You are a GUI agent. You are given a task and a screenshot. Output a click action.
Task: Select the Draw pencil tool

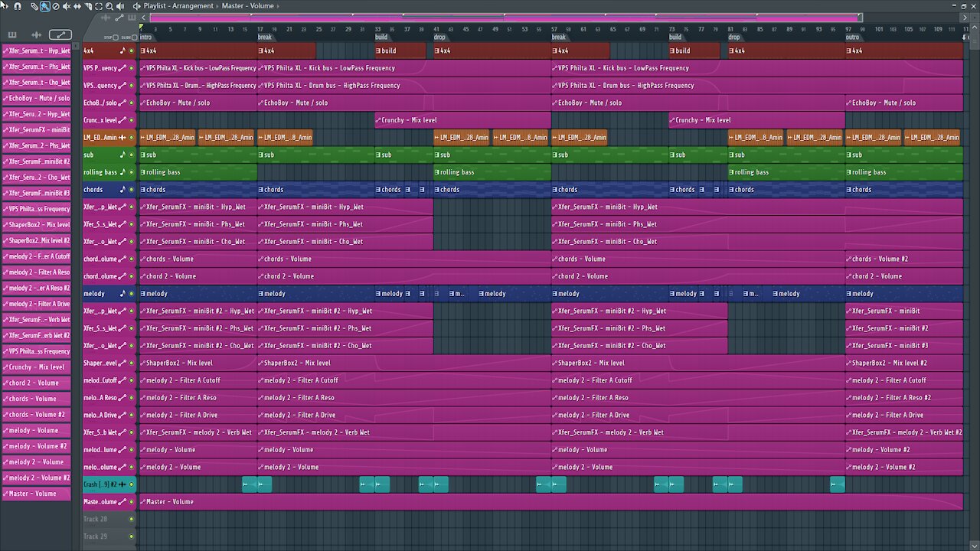[x=34, y=6]
